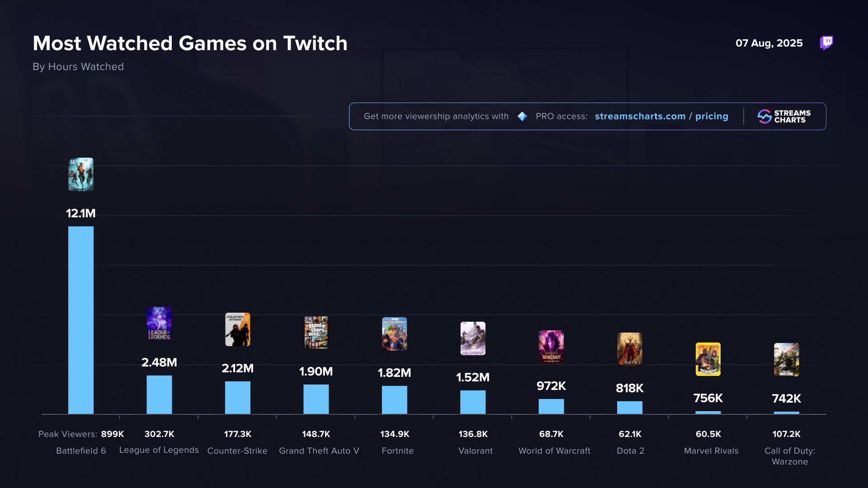Click the Marvel Rivals cover thumbnail
The height and width of the screenshot is (488, 868).
point(708,359)
